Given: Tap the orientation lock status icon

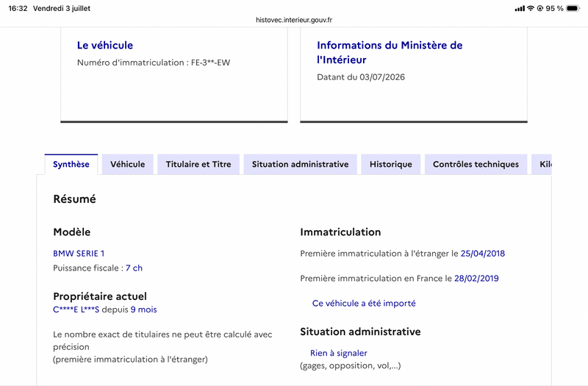Looking at the screenshot, I should (540, 8).
